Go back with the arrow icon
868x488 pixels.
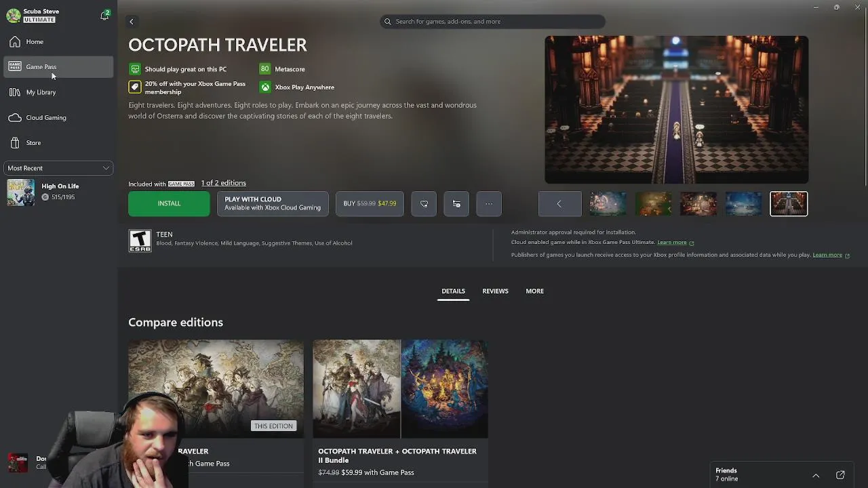(132, 22)
